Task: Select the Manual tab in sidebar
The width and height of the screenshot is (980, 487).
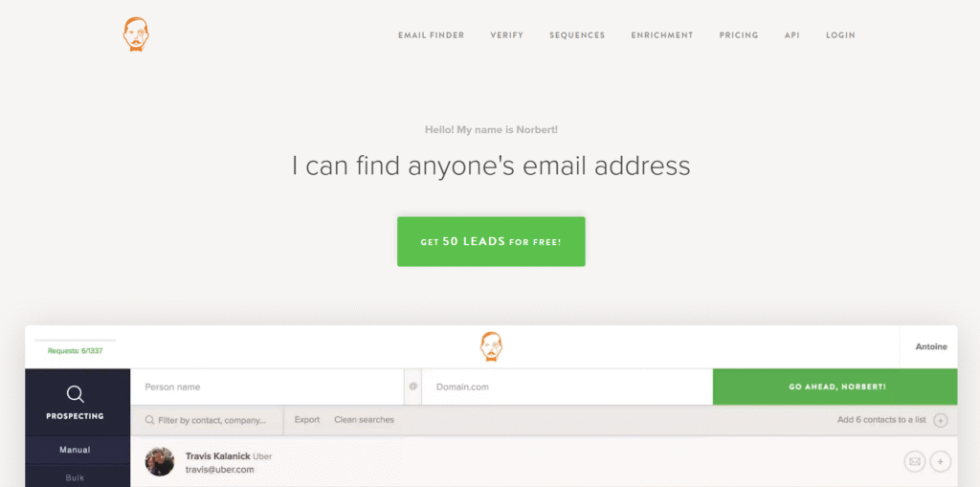Action: click(75, 450)
